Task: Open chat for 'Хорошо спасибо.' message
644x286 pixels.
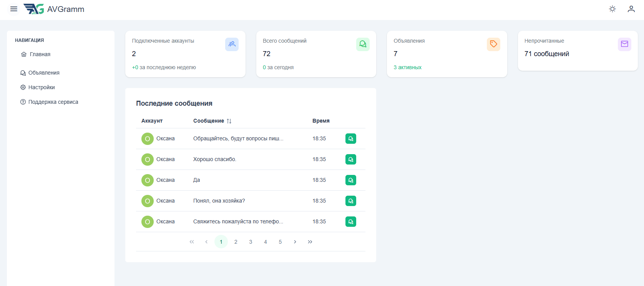Action: point(351,159)
